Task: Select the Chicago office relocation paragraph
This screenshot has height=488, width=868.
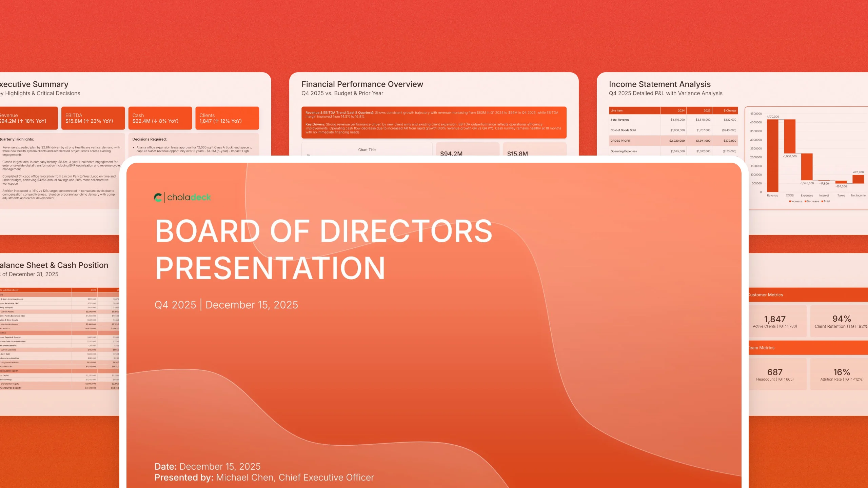Action: pos(59,180)
